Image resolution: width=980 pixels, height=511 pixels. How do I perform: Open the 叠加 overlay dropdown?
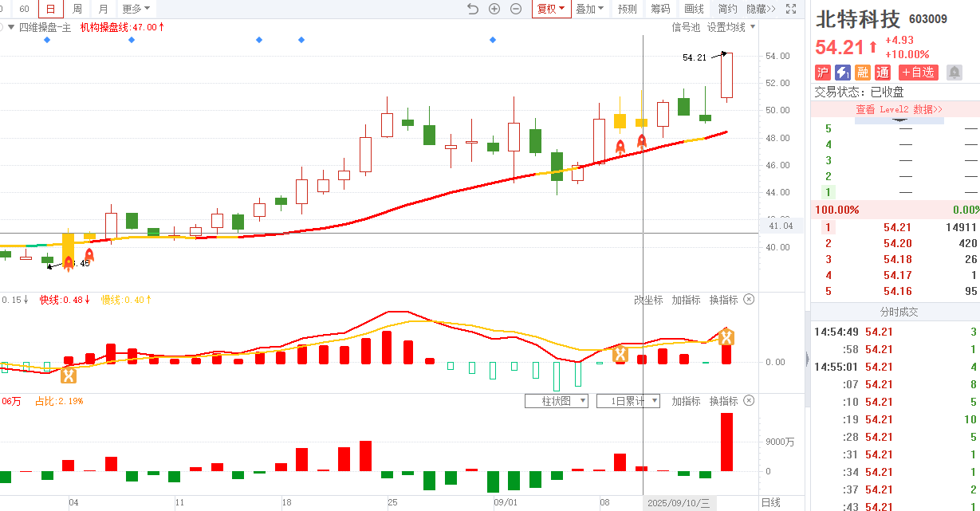[x=589, y=9]
